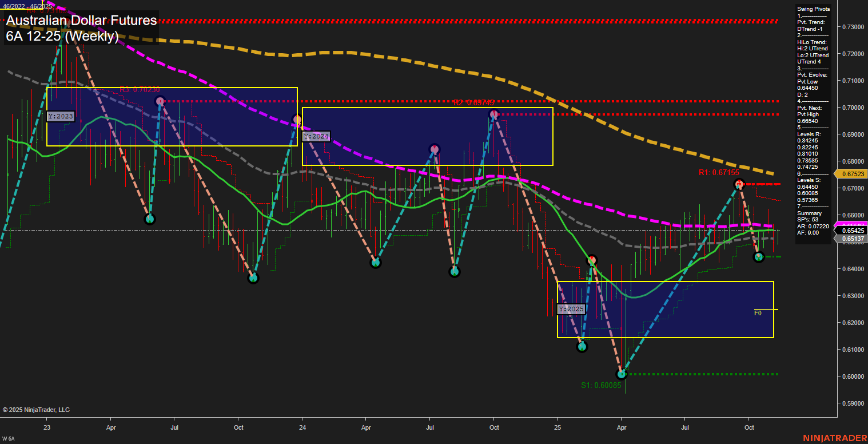The image size is (868, 444).
Task: Click the © 2025 NinjaTrader, LLC copyright text
Action: pos(36,410)
